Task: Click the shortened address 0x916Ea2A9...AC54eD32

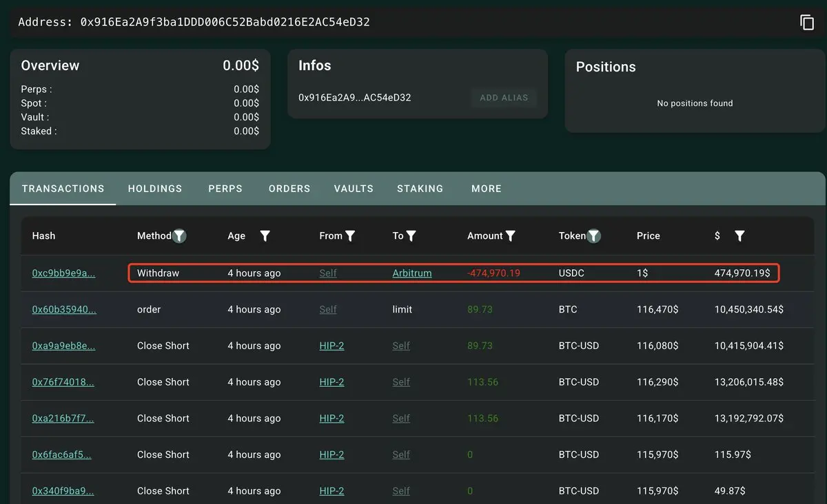Action: [x=355, y=98]
